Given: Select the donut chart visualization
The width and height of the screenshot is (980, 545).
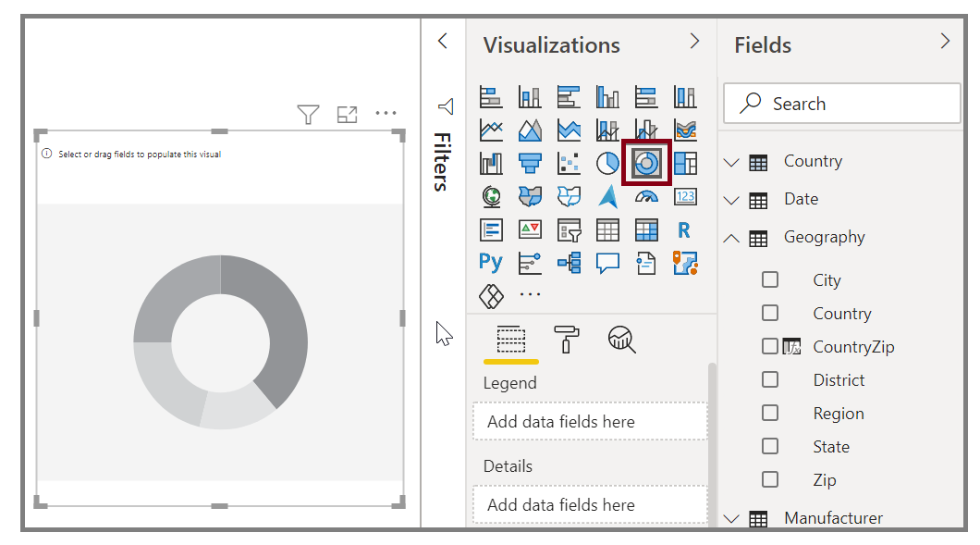Looking at the screenshot, I should point(645,162).
